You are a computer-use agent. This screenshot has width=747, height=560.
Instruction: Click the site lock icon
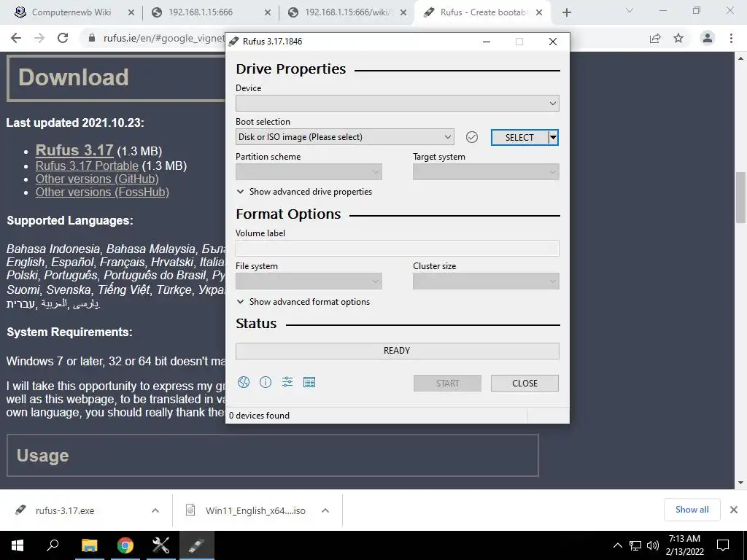pyautogui.click(x=92, y=38)
